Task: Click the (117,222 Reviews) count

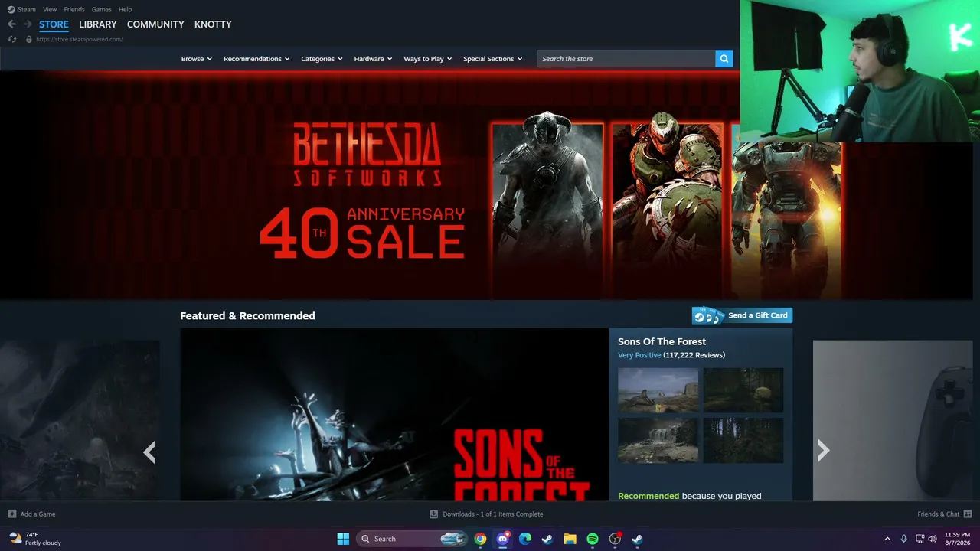Action: tap(694, 355)
